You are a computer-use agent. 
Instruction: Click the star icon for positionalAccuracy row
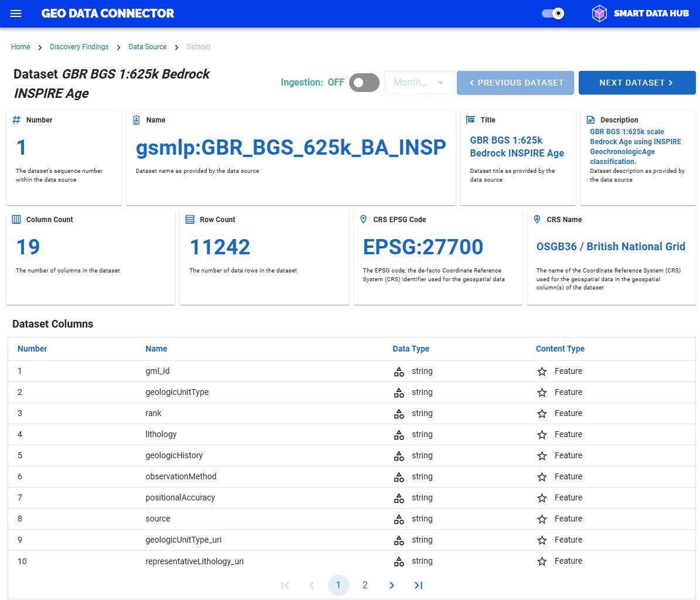pyautogui.click(x=542, y=498)
